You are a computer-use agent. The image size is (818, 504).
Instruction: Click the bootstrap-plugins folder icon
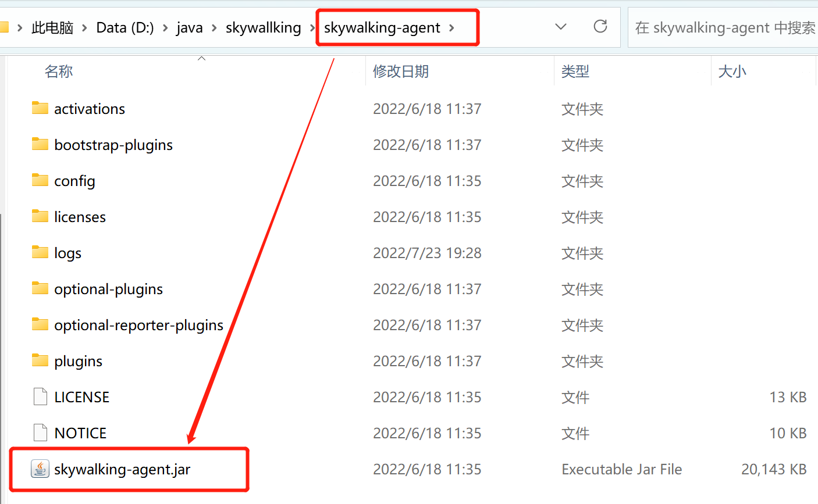point(40,144)
